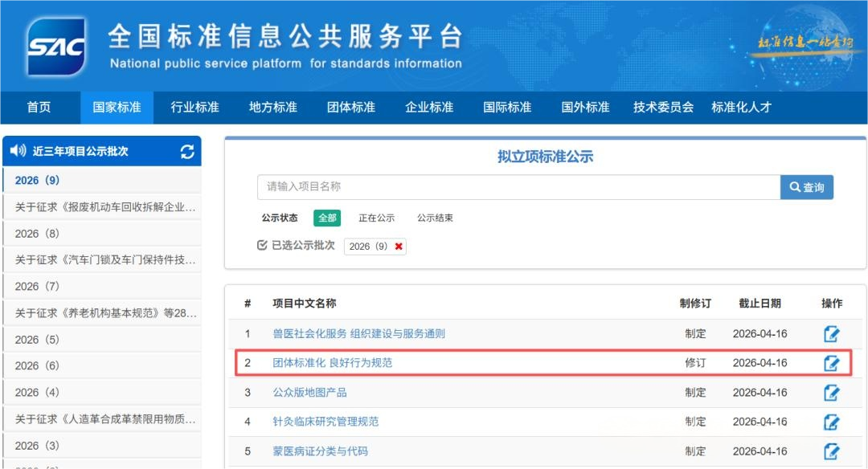The image size is (868, 469).
Task: Switch to the 团体标准 navigation tab
Action: (x=350, y=107)
